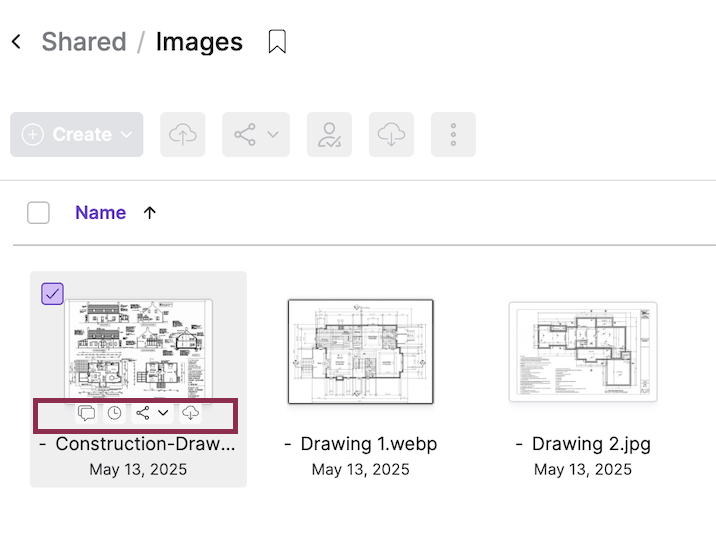Expand share options on Construction-Draw file
Screen dimensions: 716x544
pos(163,413)
